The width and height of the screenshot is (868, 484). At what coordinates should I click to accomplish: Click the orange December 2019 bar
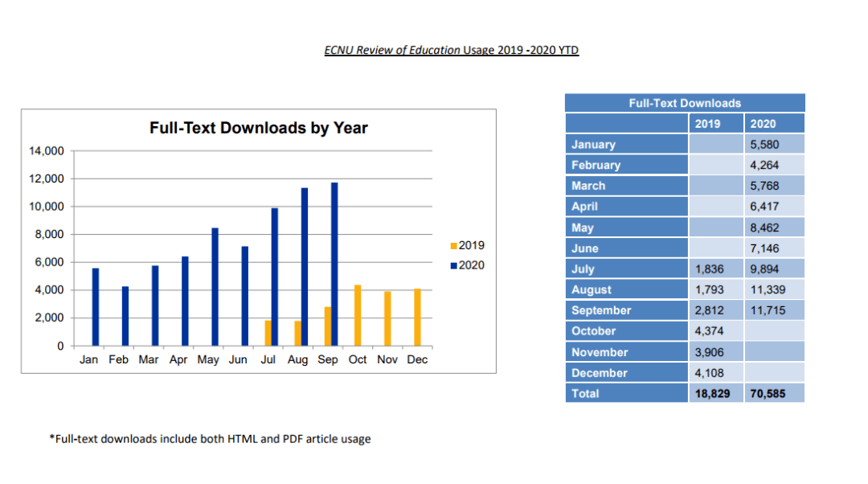pyautogui.click(x=417, y=318)
